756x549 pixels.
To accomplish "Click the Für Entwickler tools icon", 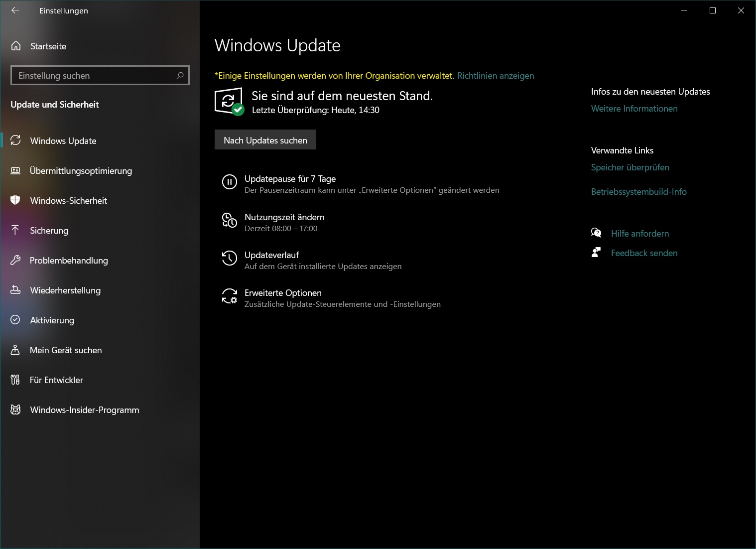I will 15,380.
